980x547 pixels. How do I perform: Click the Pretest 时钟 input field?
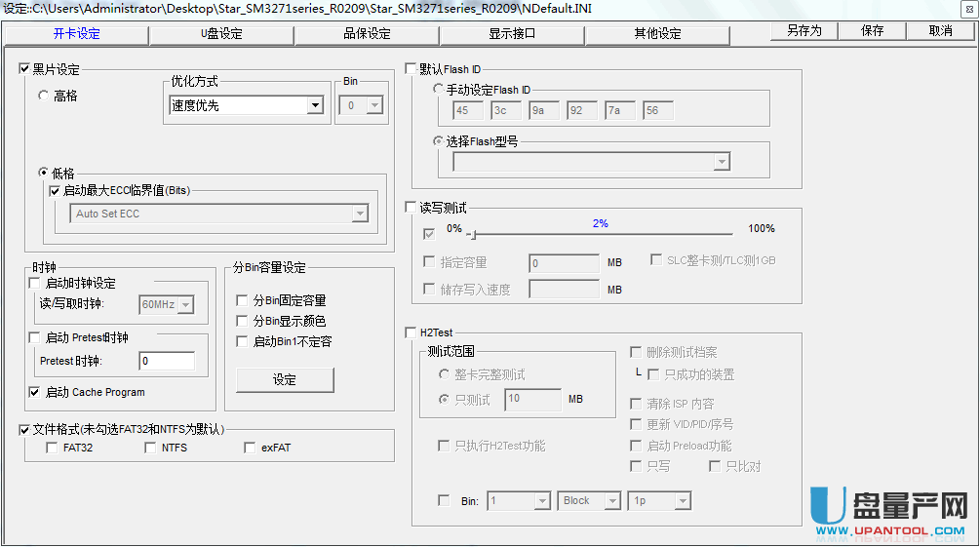pos(166,362)
